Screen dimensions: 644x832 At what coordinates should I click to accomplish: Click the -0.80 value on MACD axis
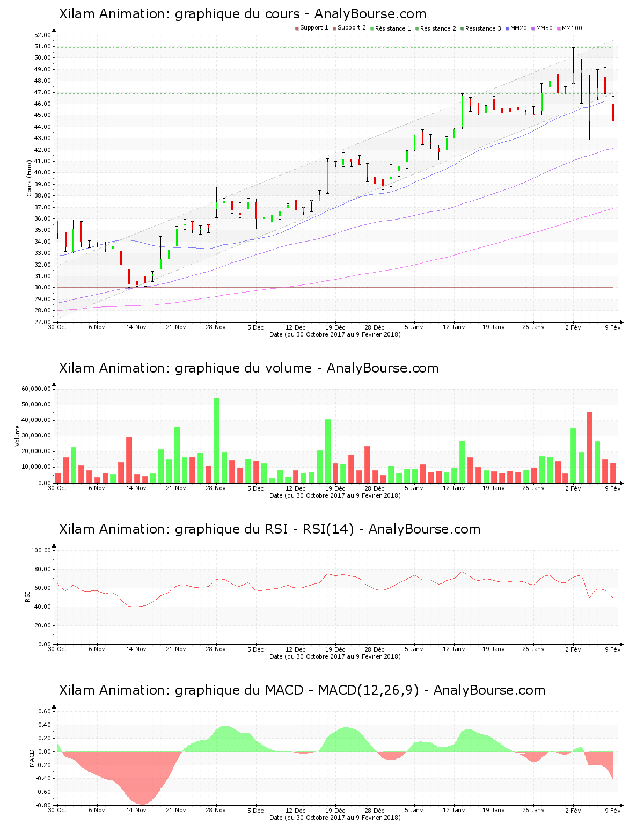[x=44, y=805]
